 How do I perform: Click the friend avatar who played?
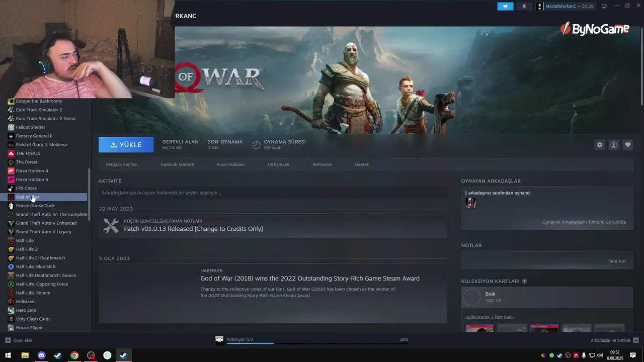coord(470,203)
